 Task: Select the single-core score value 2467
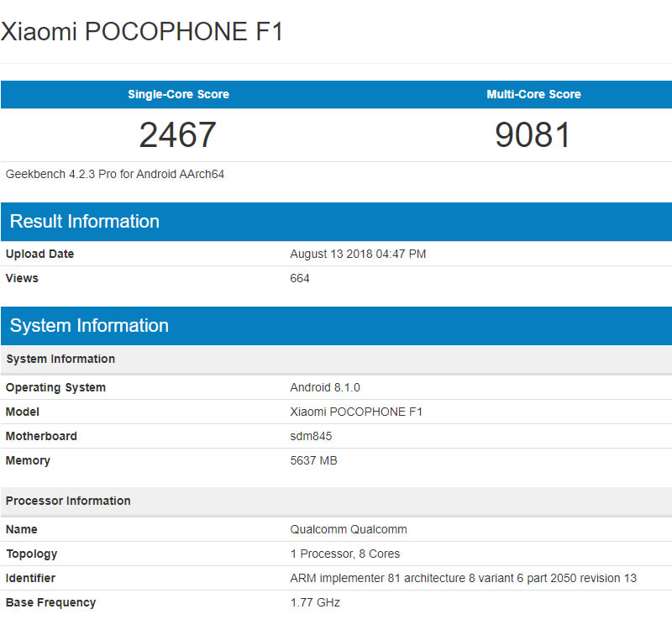point(178,135)
